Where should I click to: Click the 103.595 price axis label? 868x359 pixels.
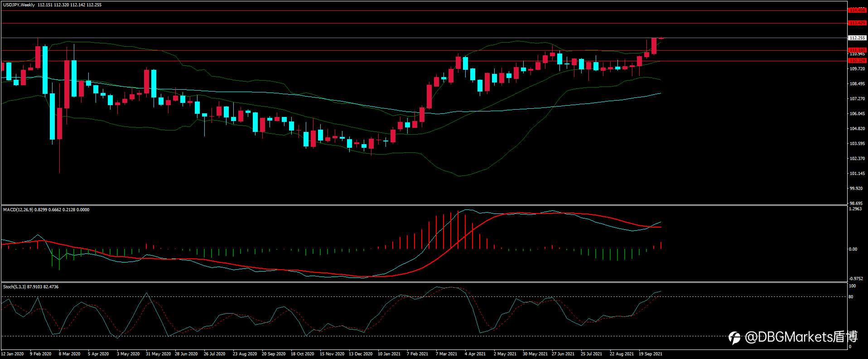(858, 144)
